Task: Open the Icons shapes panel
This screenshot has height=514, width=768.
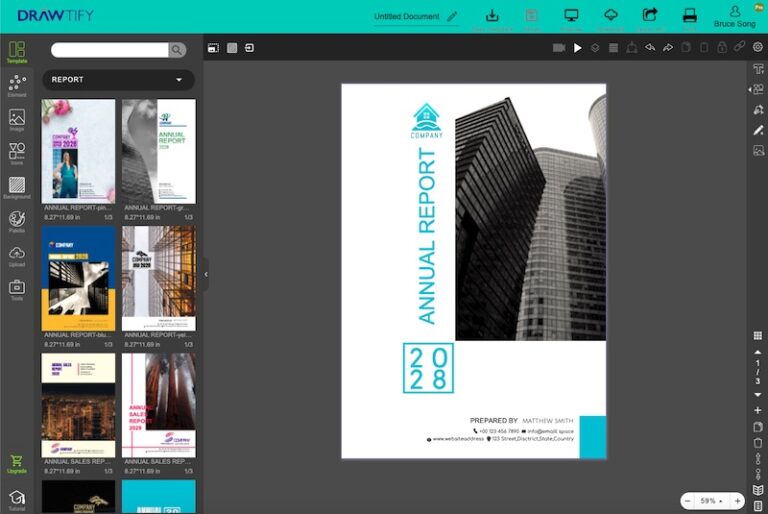Action: 17,153
